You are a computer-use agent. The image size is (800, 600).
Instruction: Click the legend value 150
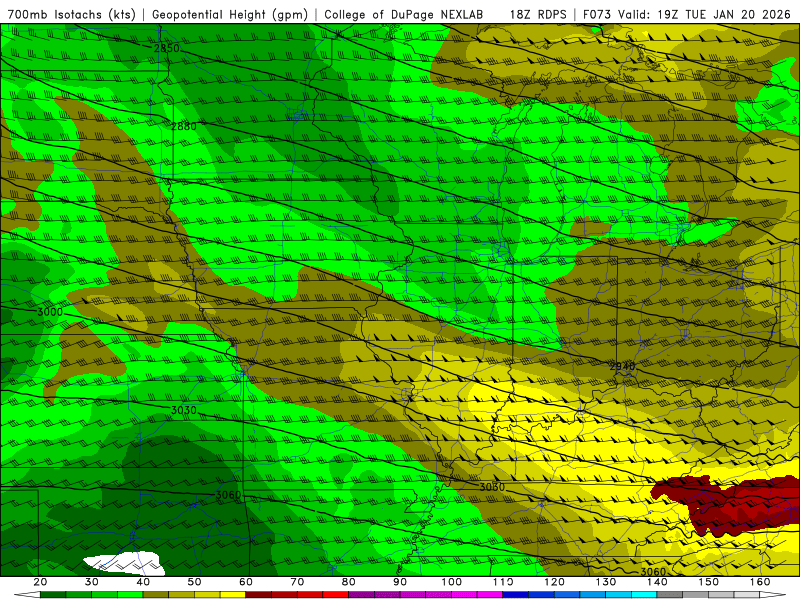(x=709, y=582)
